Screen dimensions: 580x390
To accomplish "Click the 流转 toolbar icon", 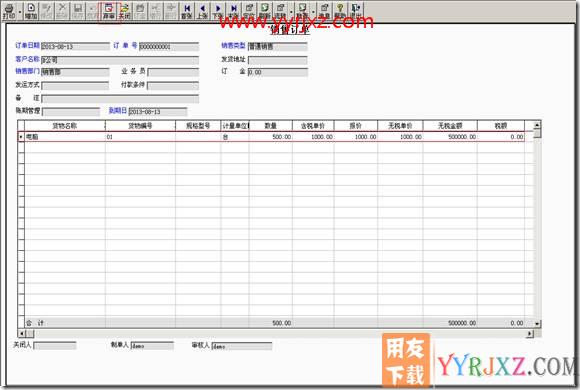I will click(x=280, y=11).
